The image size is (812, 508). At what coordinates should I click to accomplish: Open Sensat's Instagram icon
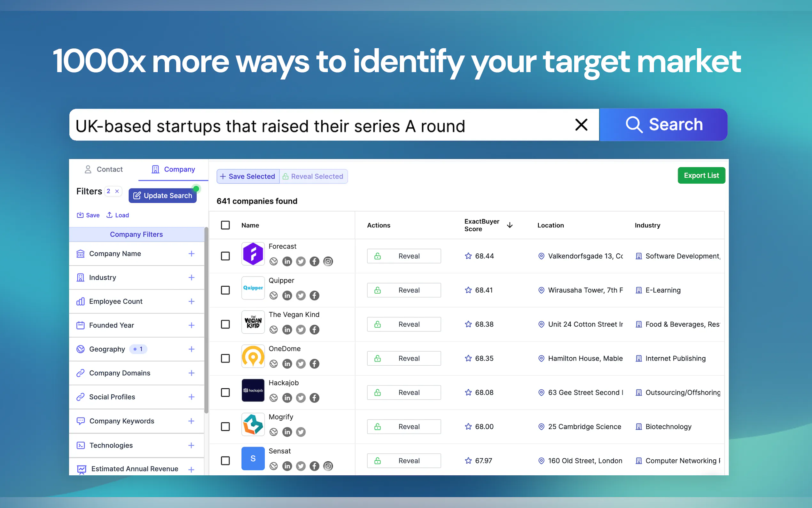tap(328, 466)
